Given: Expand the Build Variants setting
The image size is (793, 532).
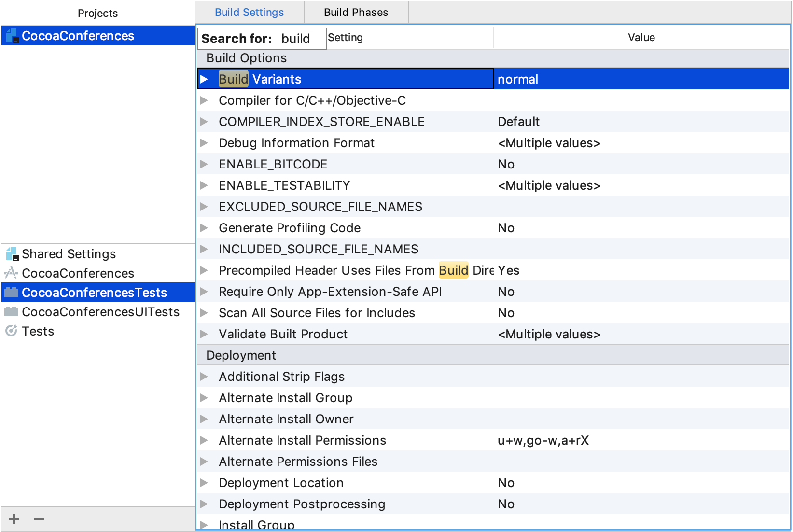Looking at the screenshot, I should (204, 79).
